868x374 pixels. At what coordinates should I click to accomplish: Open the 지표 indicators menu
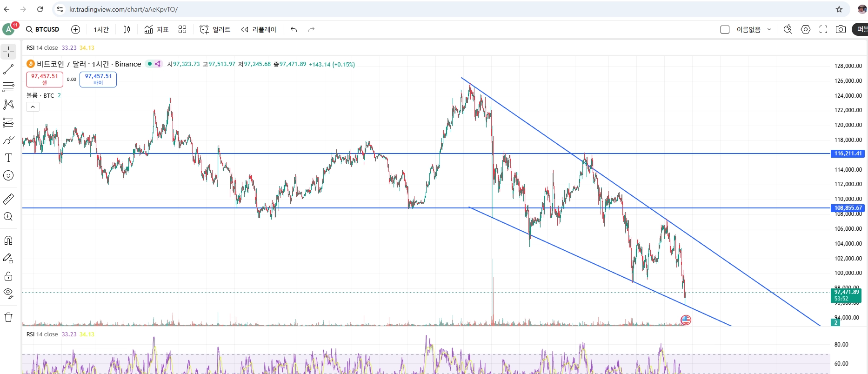pos(156,29)
